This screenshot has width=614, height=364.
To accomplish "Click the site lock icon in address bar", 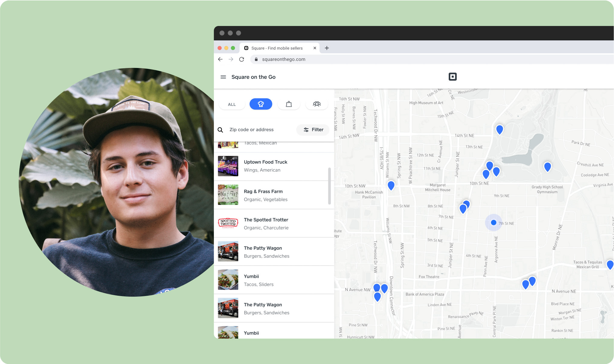I will [x=256, y=59].
